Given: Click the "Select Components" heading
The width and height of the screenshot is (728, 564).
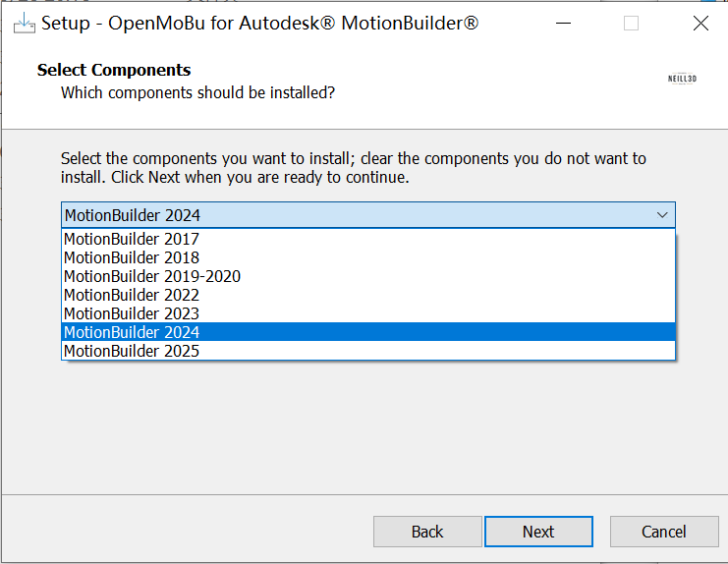Looking at the screenshot, I should (x=114, y=70).
